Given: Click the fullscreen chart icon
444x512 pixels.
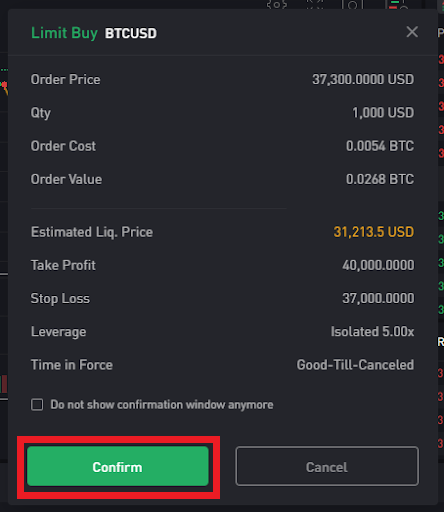Looking at the screenshot, I should pyautogui.click(x=315, y=5).
